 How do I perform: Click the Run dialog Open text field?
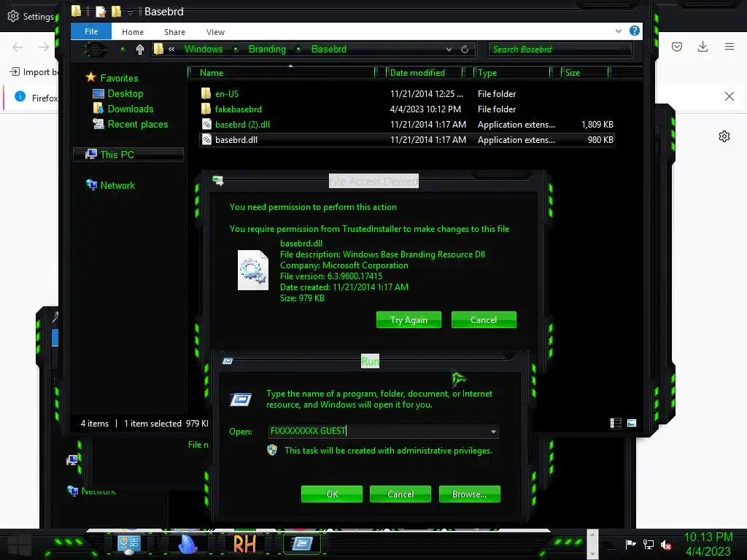(x=377, y=431)
